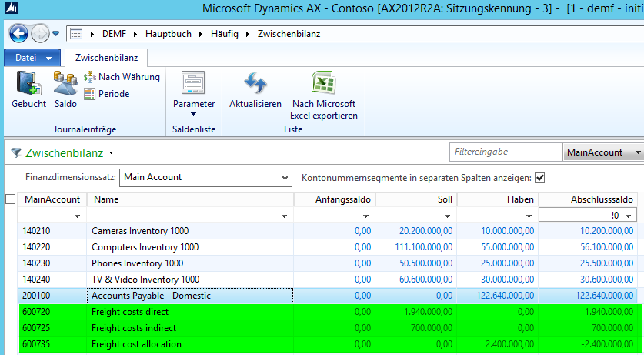Click the back navigation arrow
Viewport: 644px width, 355px height.
click(x=19, y=34)
